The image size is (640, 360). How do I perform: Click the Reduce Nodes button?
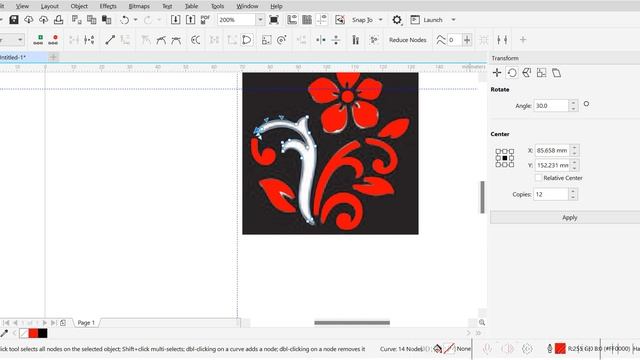[x=407, y=40]
